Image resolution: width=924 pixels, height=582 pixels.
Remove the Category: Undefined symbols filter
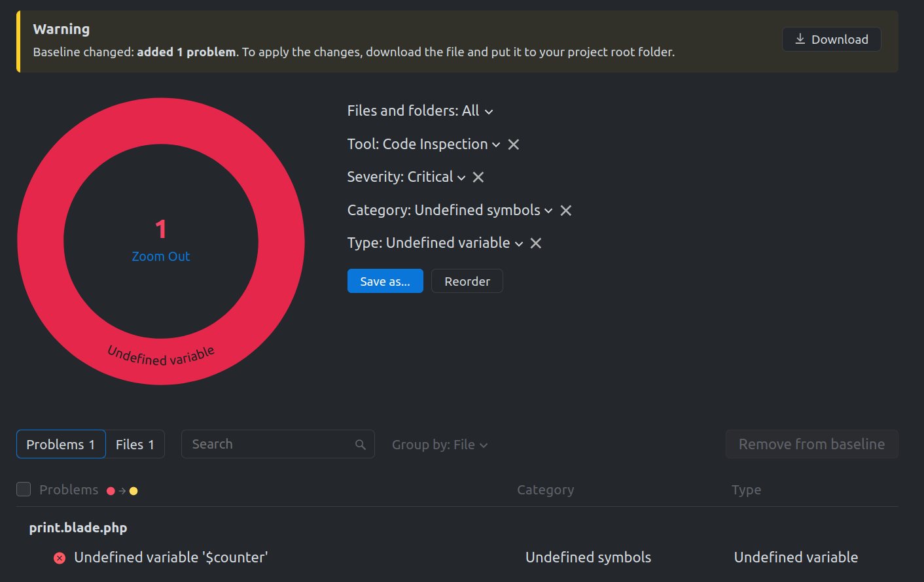tap(565, 210)
